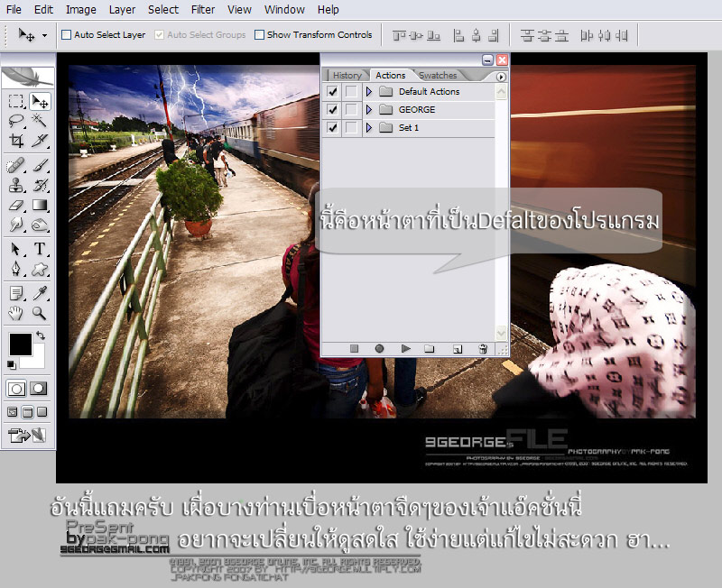
Task: Click the Record button in Actions panel
Action: click(x=379, y=349)
